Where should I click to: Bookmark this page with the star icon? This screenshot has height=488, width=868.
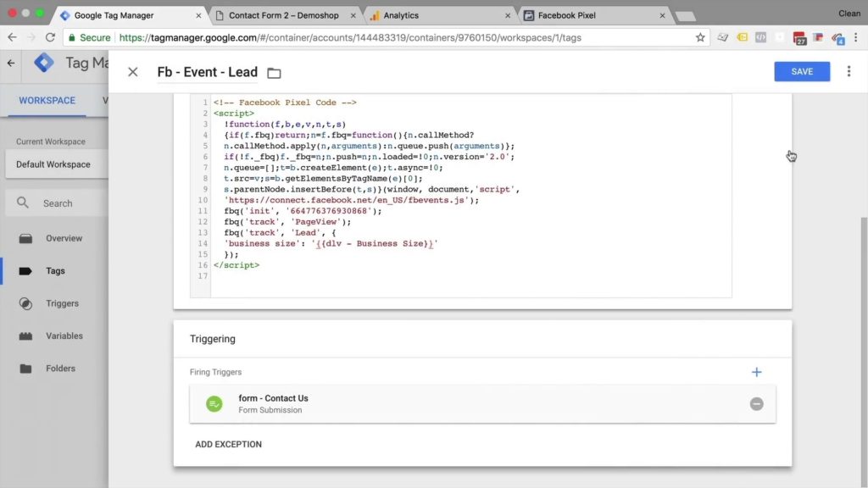(700, 37)
